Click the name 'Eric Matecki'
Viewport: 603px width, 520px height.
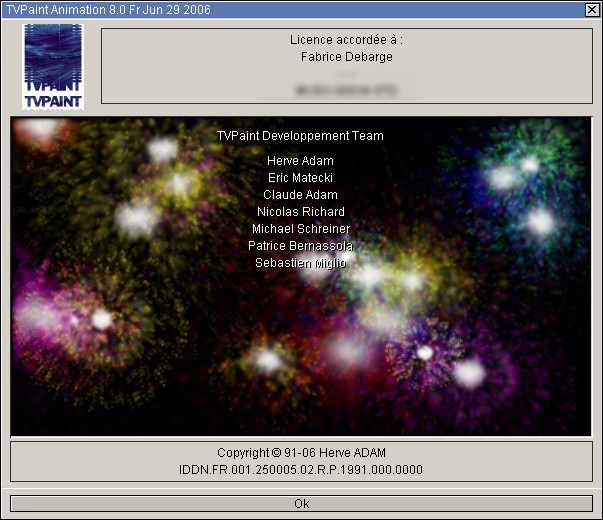[x=300, y=178]
